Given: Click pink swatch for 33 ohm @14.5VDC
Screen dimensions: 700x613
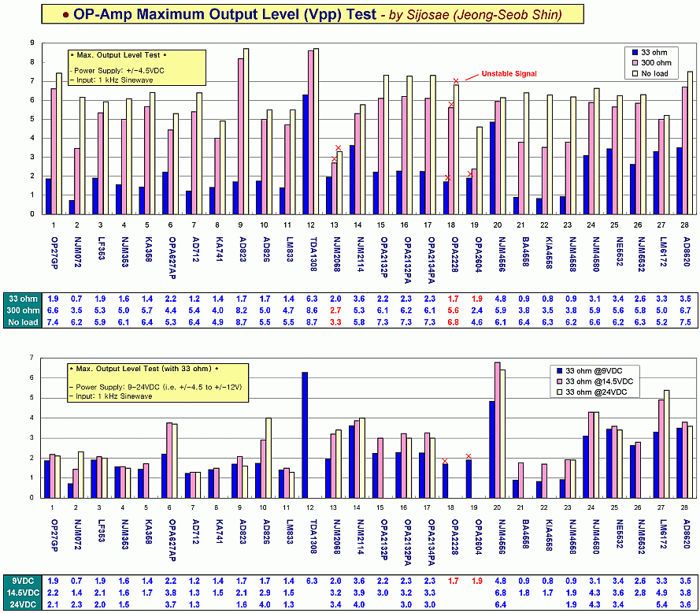Looking at the screenshot, I should pos(560,381).
